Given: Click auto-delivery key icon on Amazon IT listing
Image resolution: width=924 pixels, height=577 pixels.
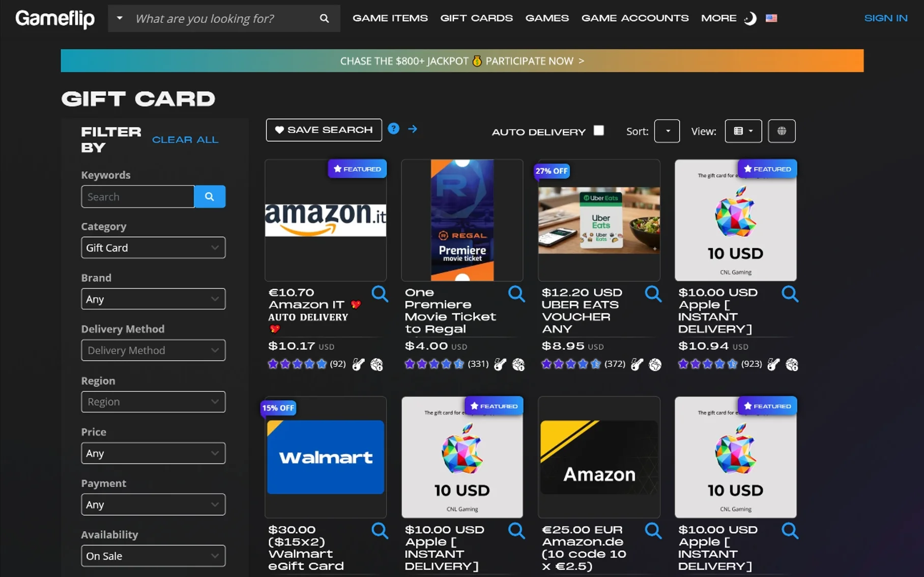Looking at the screenshot, I should pyautogui.click(x=358, y=364).
